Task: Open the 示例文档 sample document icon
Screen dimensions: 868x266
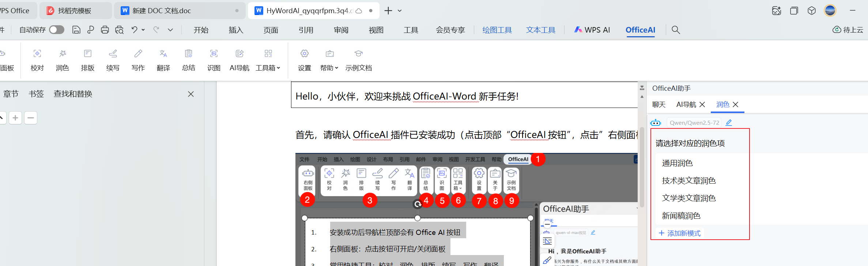Action: coord(359,60)
